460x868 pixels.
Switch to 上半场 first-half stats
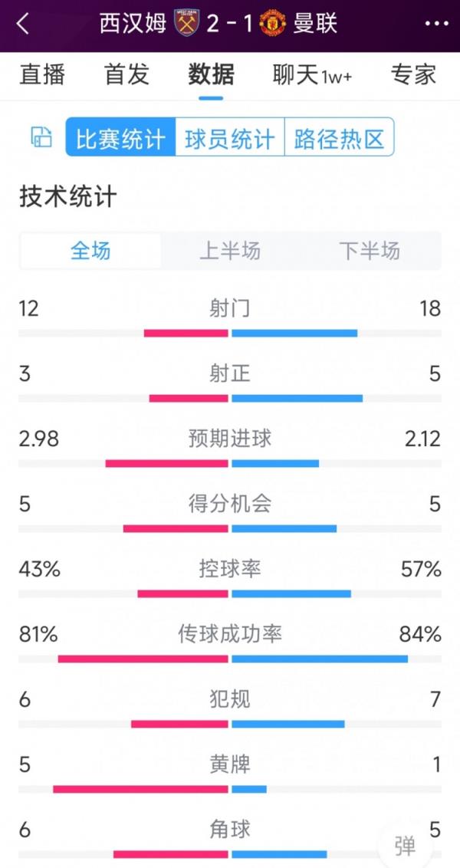click(230, 251)
